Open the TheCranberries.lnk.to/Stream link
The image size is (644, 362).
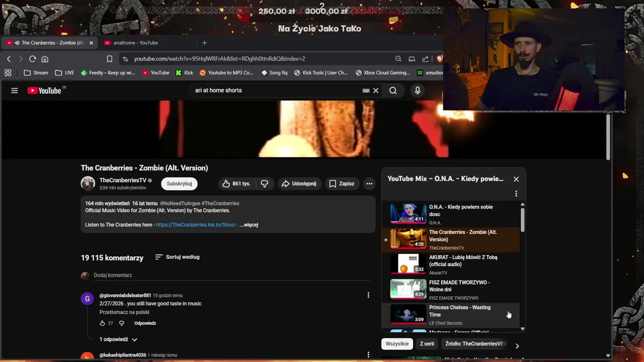coord(197,225)
